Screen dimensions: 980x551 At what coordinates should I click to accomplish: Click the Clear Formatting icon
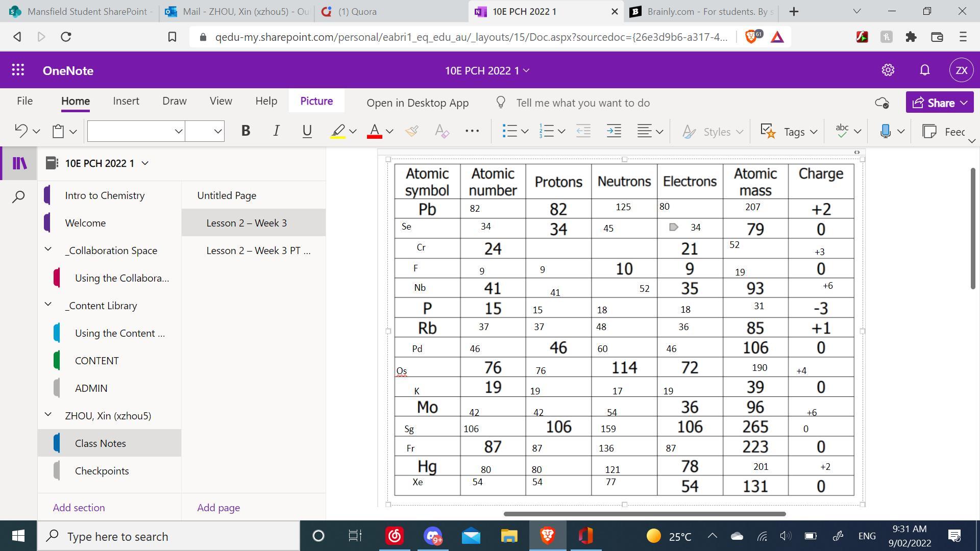(x=442, y=131)
